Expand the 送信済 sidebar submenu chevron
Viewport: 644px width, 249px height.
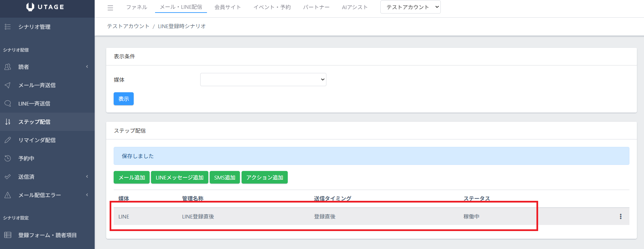pos(87,176)
